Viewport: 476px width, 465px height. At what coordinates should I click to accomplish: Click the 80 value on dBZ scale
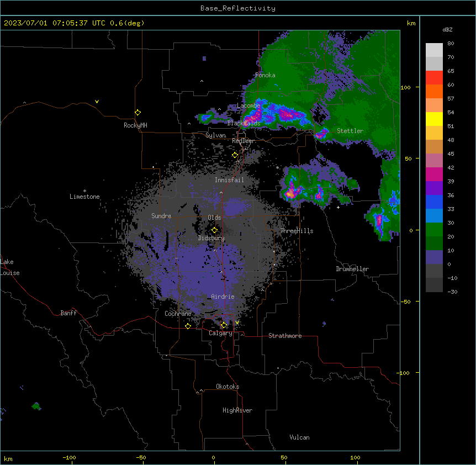[x=451, y=44]
